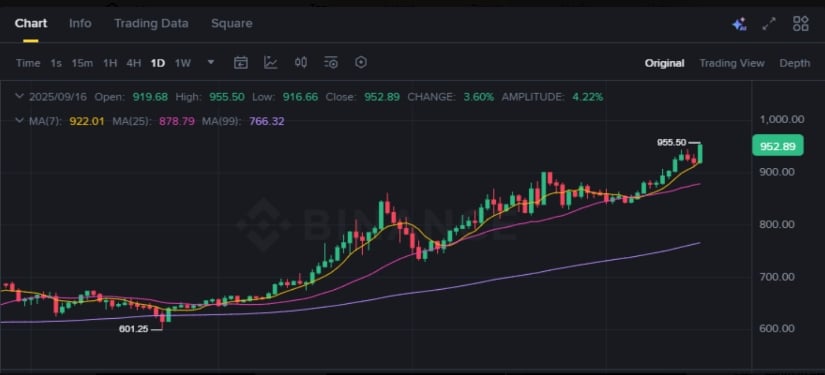Screen dimensions: 825x375
Task: Switch to Trading View chart mode
Action: coord(731,63)
